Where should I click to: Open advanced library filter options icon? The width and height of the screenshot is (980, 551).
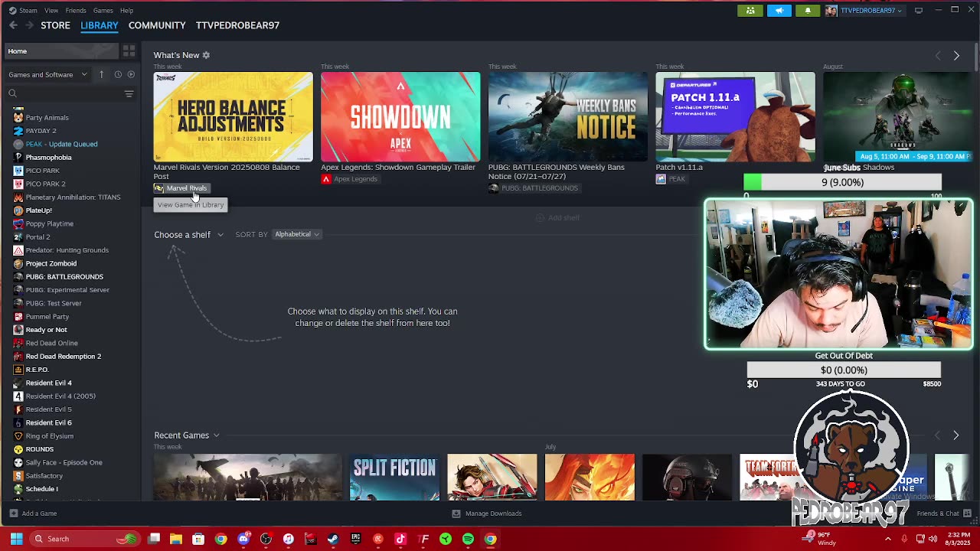tap(129, 93)
